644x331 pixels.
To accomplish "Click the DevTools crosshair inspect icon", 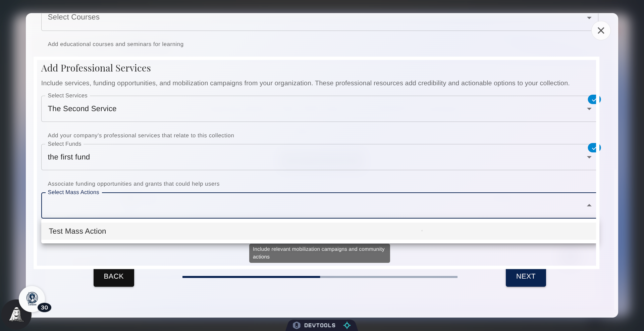I will 347,325.
